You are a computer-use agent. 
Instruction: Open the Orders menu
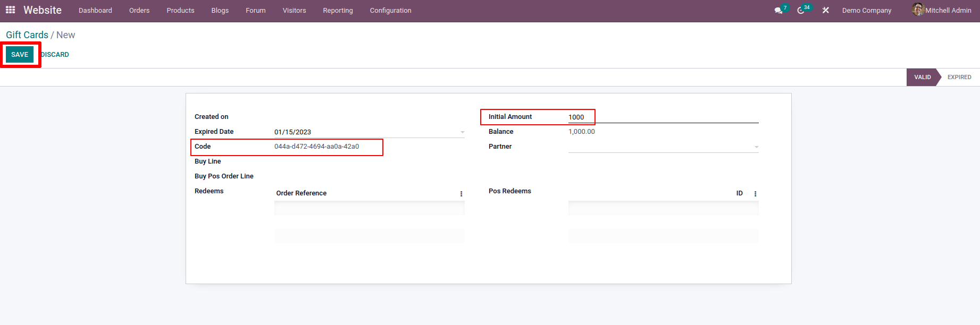pyautogui.click(x=139, y=11)
